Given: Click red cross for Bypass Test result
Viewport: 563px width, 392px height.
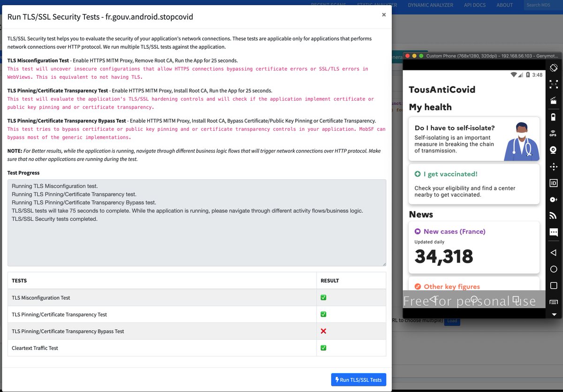Looking at the screenshot, I should point(323,331).
